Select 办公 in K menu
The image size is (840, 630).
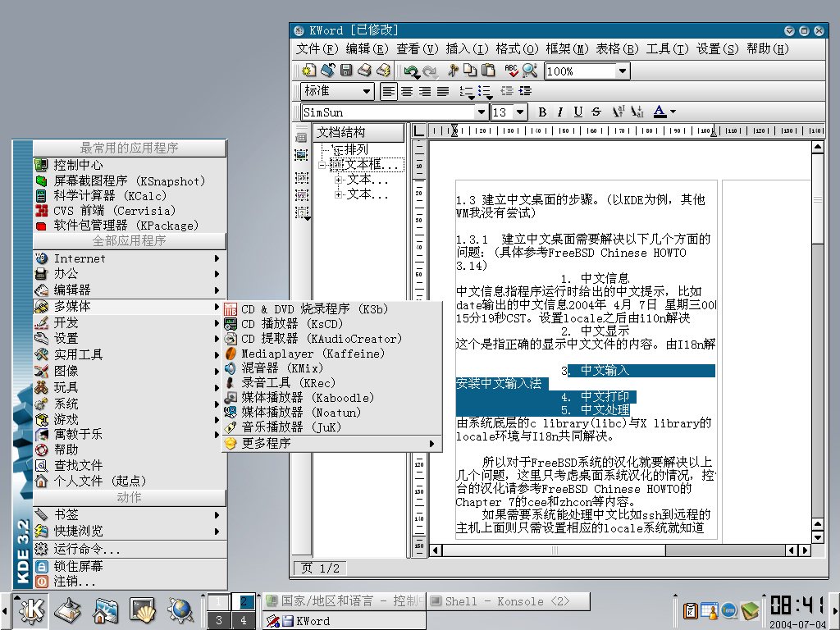point(129,274)
